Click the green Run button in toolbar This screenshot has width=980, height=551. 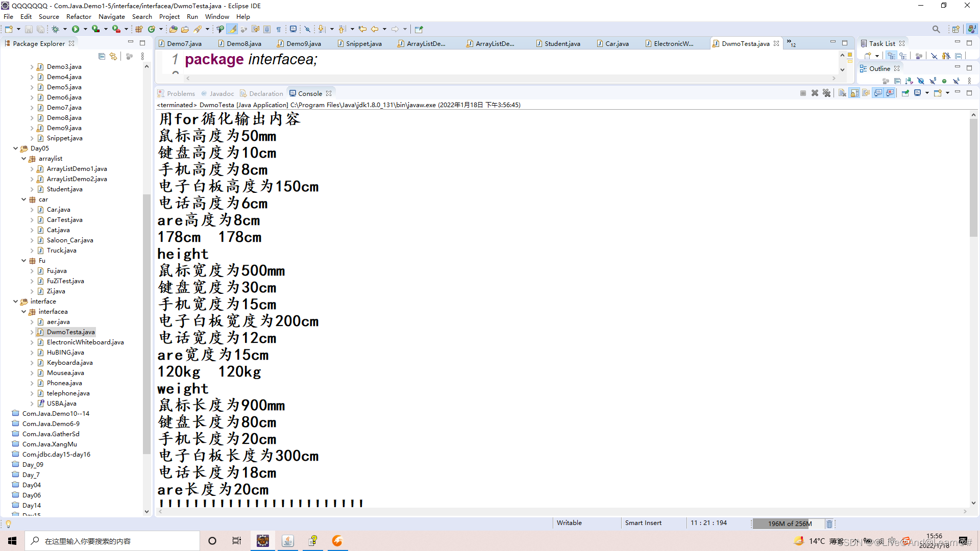pyautogui.click(x=76, y=29)
